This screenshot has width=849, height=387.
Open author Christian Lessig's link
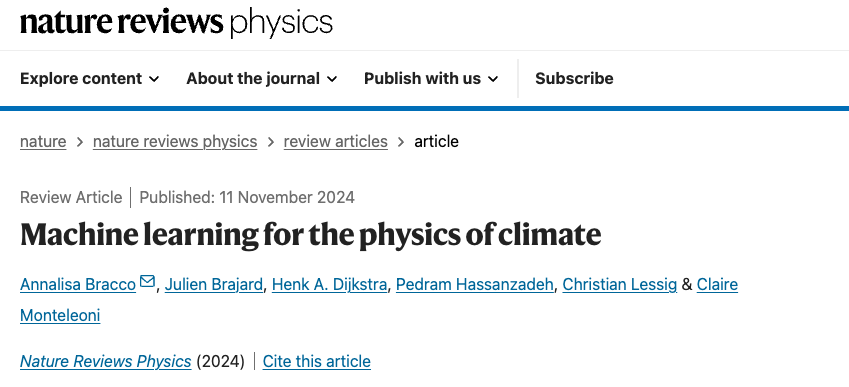620,284
